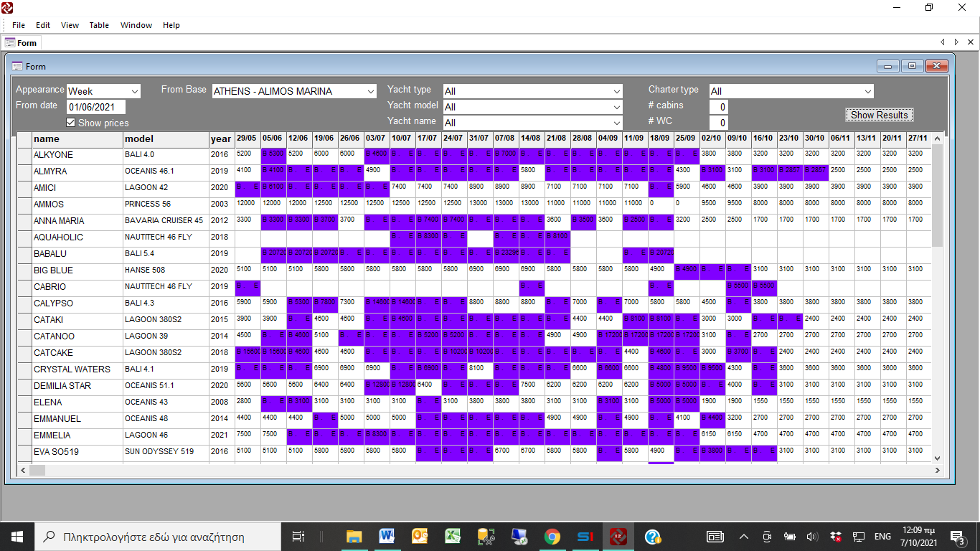This screenshot has width=980, height=551.
Task: Open Outlook from the taskbar
Action: (x=420, y=536)
